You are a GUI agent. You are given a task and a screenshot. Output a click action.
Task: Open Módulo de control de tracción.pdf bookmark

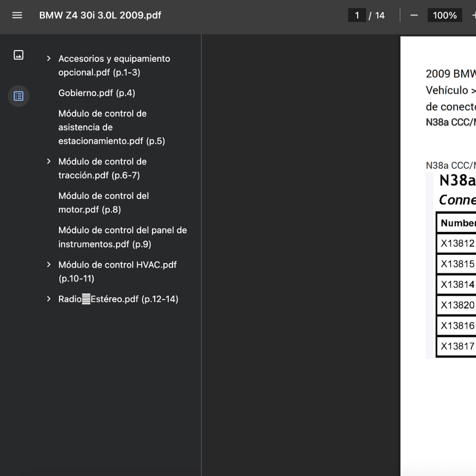tap(102, 168)
